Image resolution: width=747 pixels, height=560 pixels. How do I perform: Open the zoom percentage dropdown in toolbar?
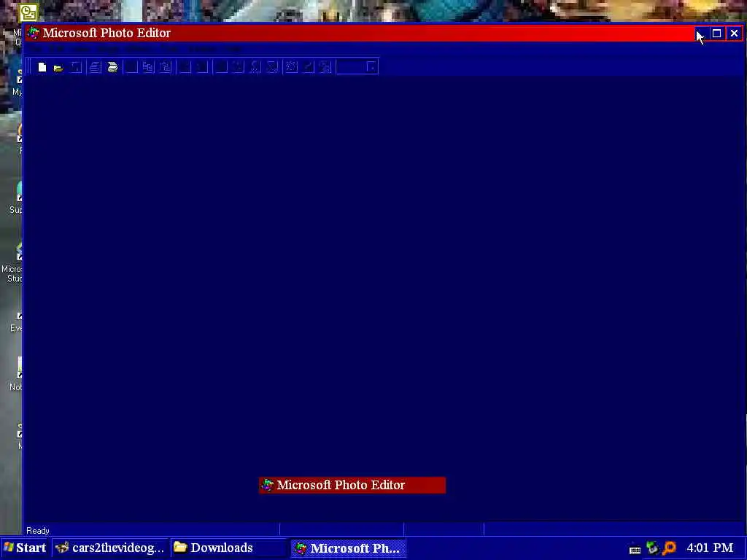tap(372, 67)
